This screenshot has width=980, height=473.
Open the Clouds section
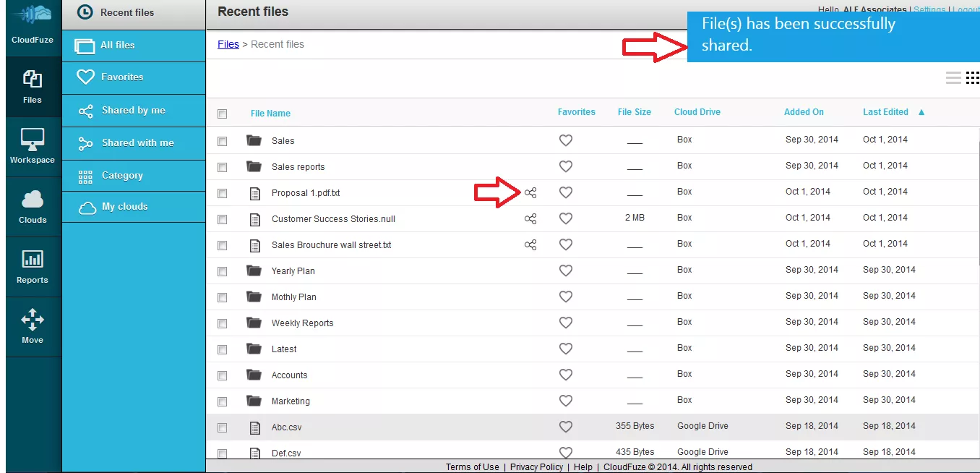point(33,207)
